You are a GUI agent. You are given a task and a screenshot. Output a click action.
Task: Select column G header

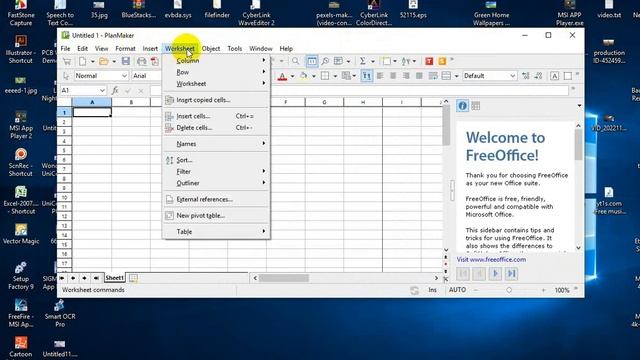pyautogui.click(x=324, y=102)
